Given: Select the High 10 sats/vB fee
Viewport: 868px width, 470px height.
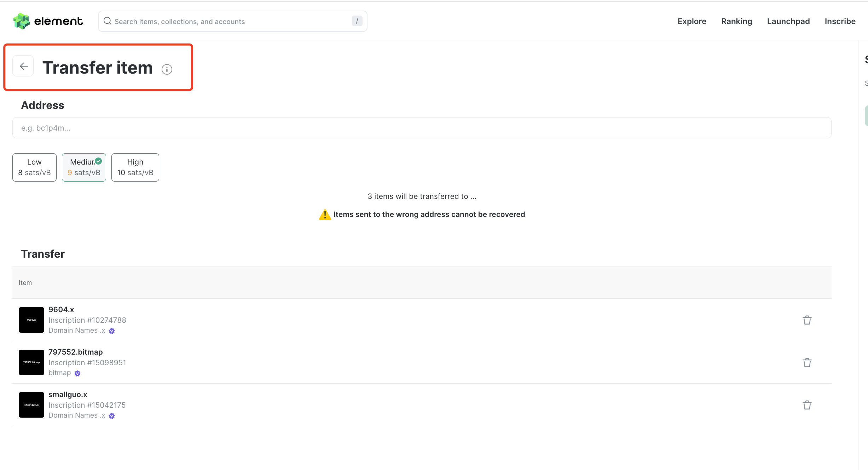Looking at the screenshot, I should pos(135,167).
